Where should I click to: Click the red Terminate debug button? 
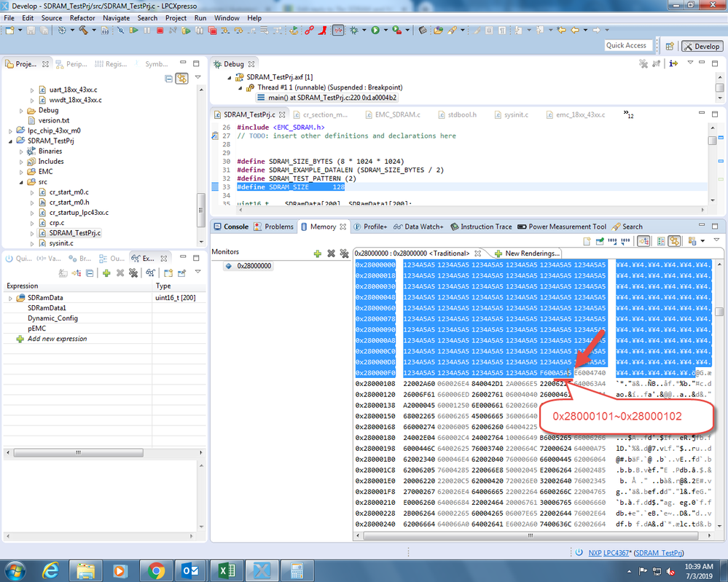coord(160,31)
